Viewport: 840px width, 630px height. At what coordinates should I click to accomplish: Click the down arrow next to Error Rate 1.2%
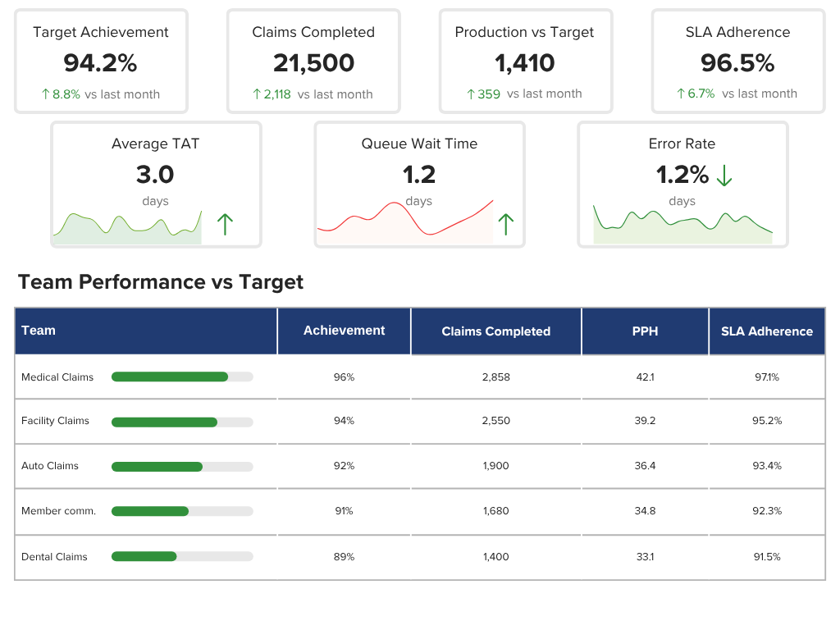click(724, 176)
